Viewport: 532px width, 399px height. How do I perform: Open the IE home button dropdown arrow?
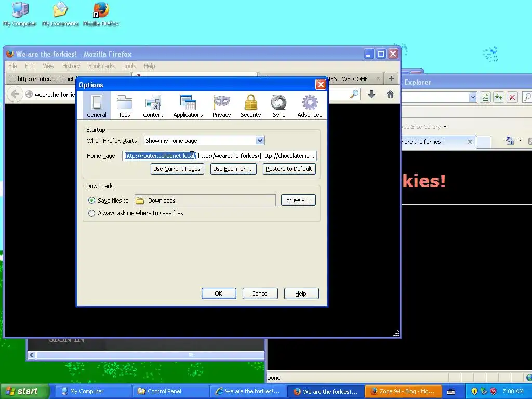tap(520, 140)
